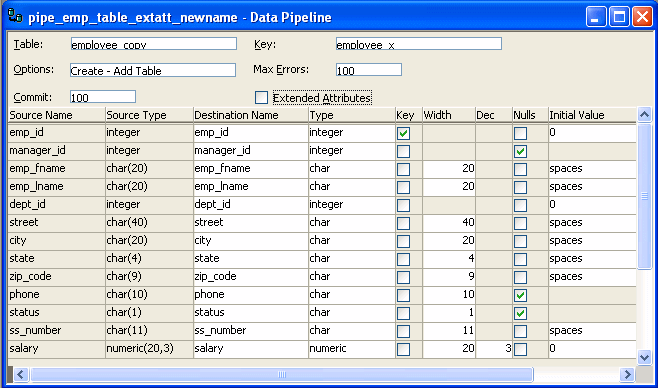Viewport: 658px width, 388px height.
Task: Uncheck the Nulls checkbox for phone
Action: click(x=520, y=295)
